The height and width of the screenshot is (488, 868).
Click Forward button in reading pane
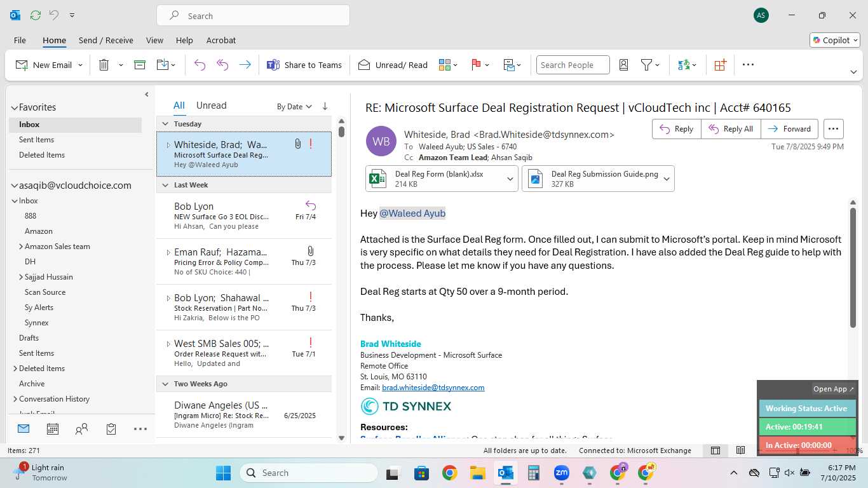pyautogui.click(x=789, y=129)
